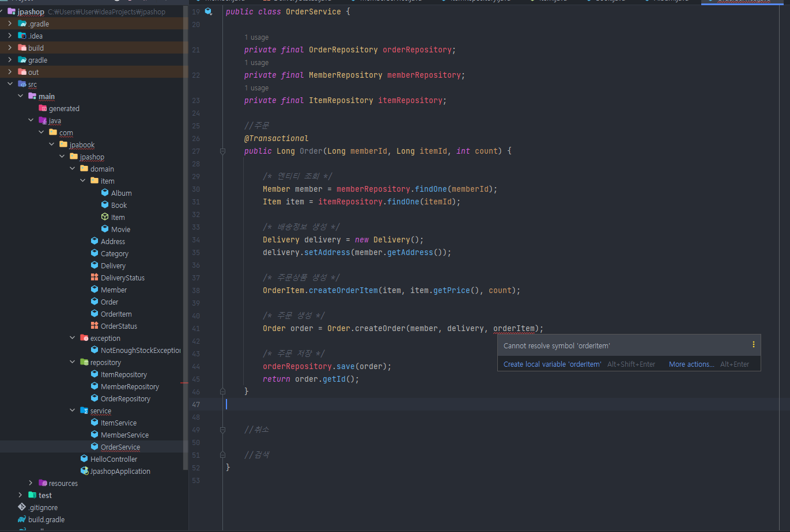Click the build.gradle file icon

tap(22, 519)
